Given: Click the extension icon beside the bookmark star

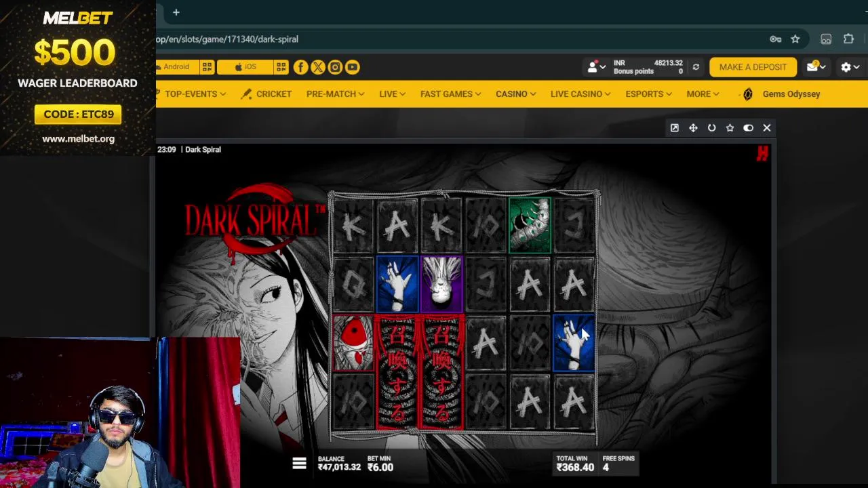Looking at the screenshot, I should click(826, 39).
